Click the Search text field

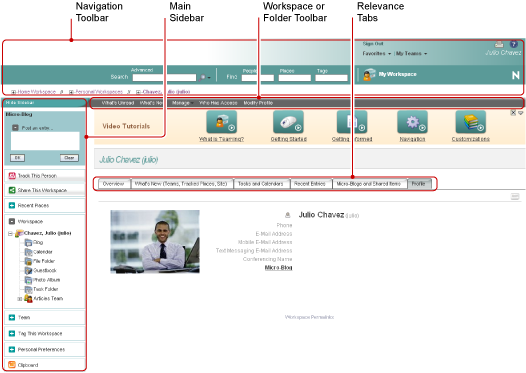click(x=164, y=78)
